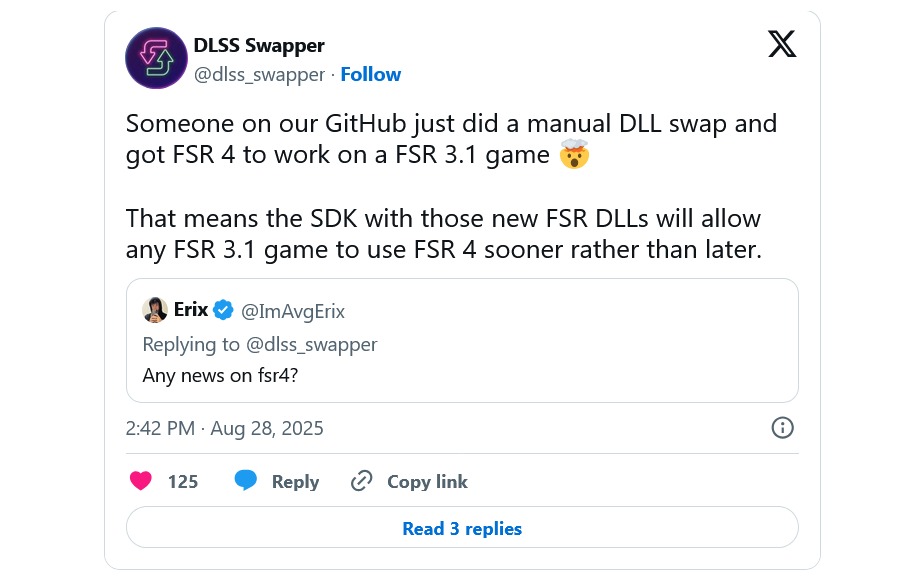Open the tweet info icon
Viewport: 915px width, 580px height.
tap(782, 428)
